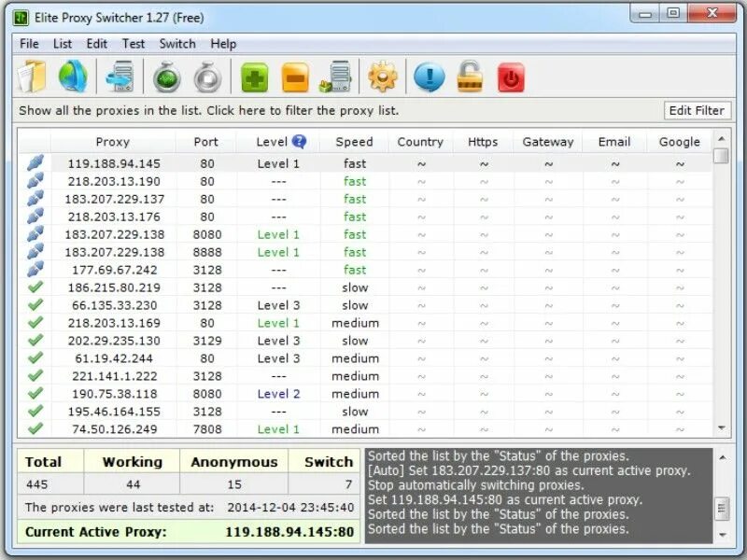The width and height of the screenshot is (747, 560).
Task: Click the proxy list scrollbar thumb
Action: pyautogui.click(x=721, y=156)
